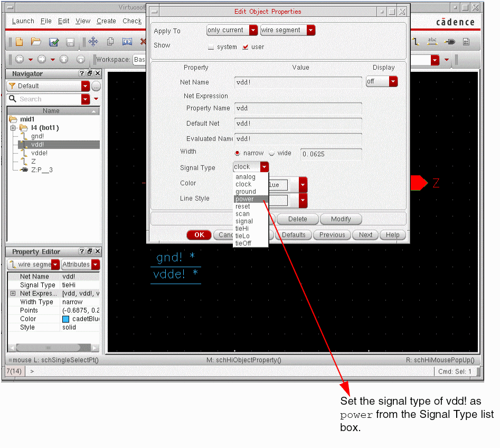
Task: Choose ground in Signal Type list
Action: pyautogui.click(x=251, y=191)
